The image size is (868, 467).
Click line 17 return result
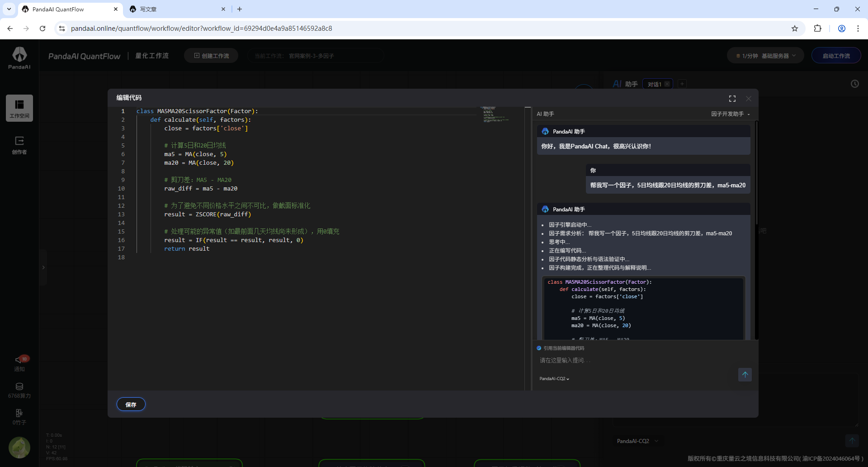187,249
